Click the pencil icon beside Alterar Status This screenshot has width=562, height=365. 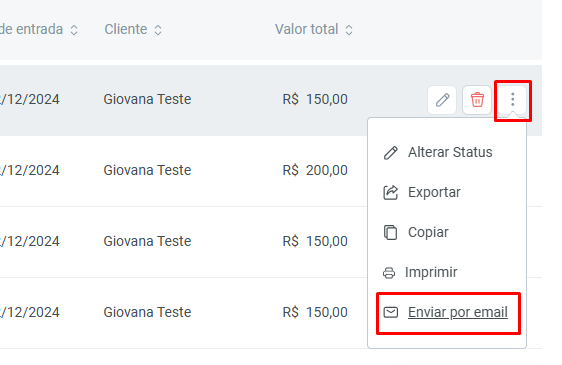coord(391,152)
